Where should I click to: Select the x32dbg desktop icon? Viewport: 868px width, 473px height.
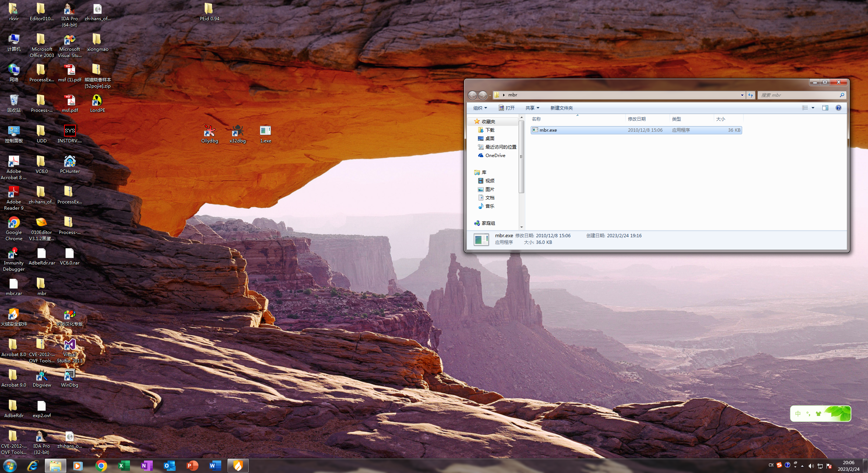237,131
